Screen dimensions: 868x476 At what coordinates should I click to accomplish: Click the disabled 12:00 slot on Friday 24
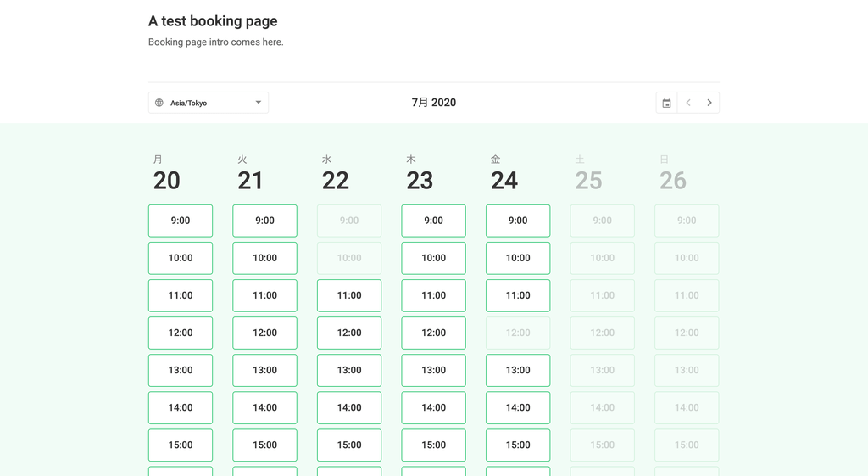click(x=518, y=333)
